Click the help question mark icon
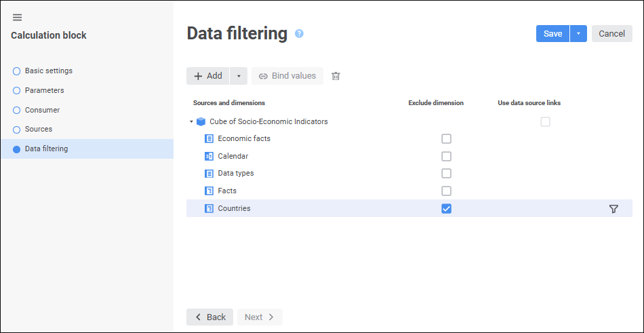Screen dimensions: 644x333 (x=299, y=34)
